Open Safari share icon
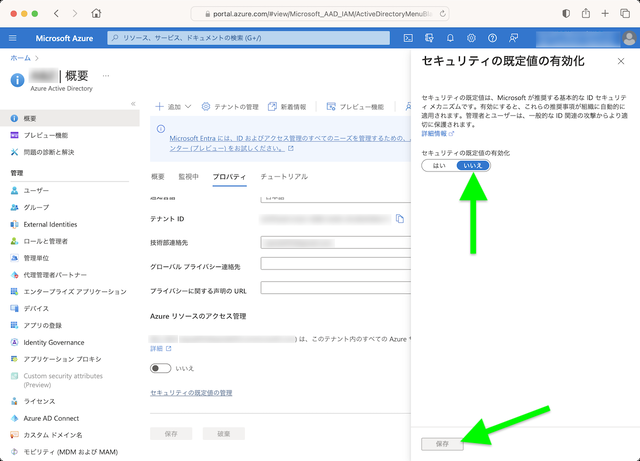Viewport: 640px width, 461px height. (x=586, y=13)
